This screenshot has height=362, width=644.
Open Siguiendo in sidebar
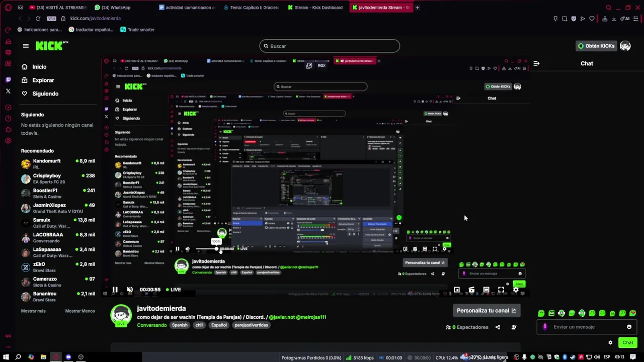coord(40,94)
